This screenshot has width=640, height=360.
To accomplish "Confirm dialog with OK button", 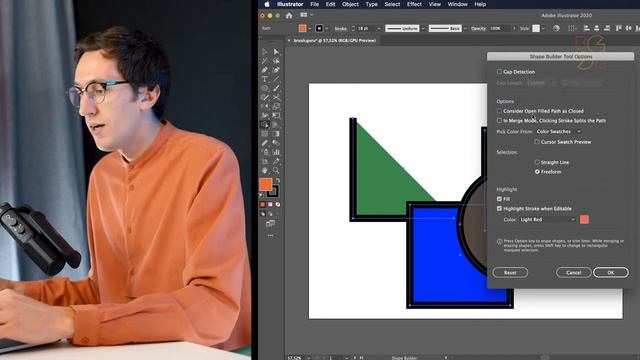I will pos(611,272).
